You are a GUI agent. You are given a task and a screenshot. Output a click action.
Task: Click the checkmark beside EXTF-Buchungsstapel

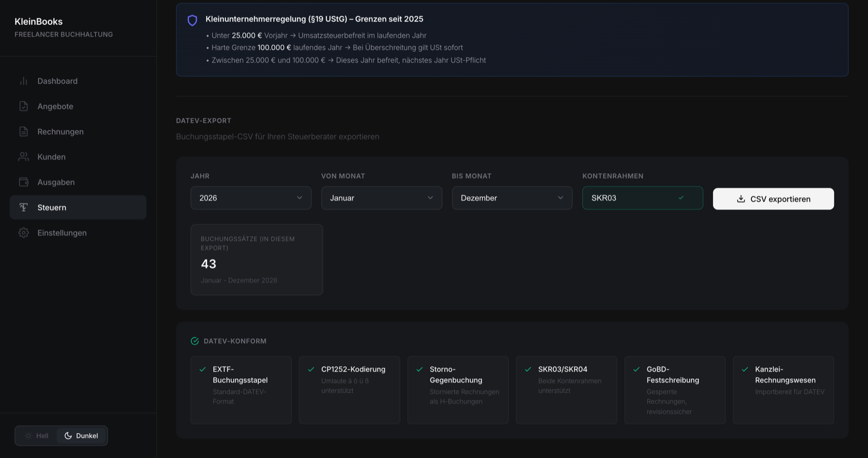[x=203, y=369]
